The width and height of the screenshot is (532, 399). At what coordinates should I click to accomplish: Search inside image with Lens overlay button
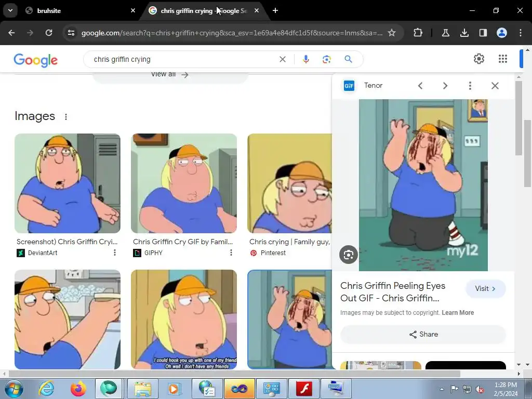349,255
